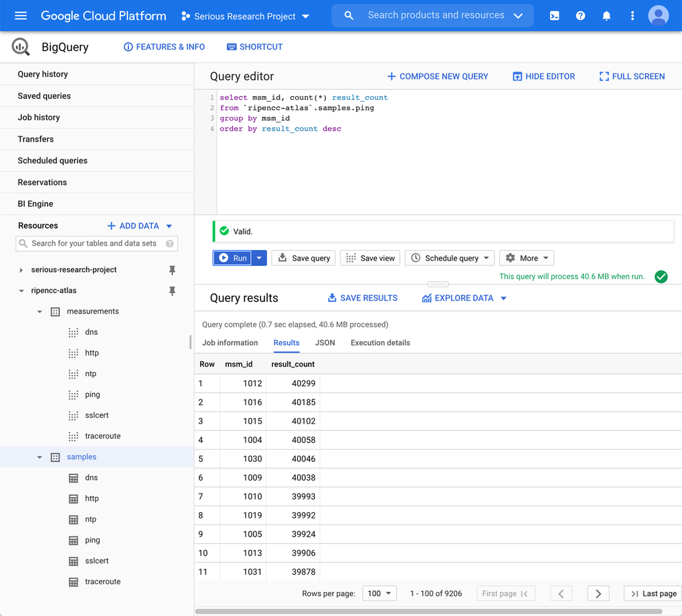Open Features & Info link
The image size is (682, 616).
164,47
